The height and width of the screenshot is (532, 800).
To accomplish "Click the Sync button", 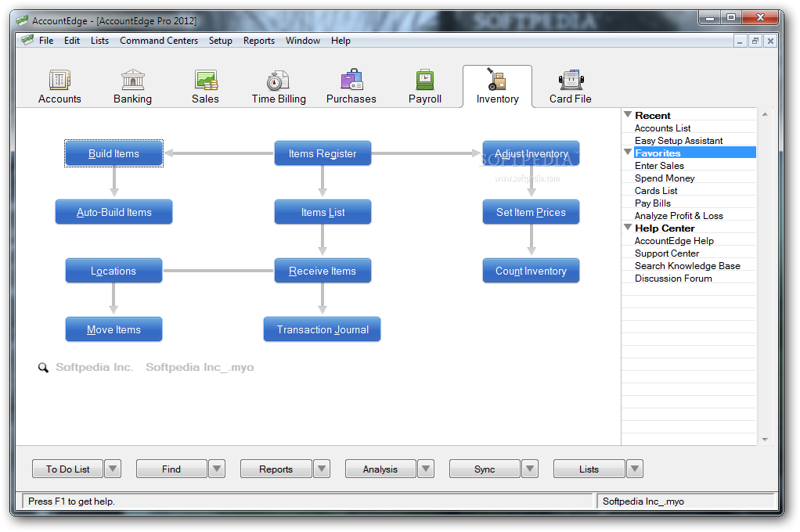I will (485, 469).
